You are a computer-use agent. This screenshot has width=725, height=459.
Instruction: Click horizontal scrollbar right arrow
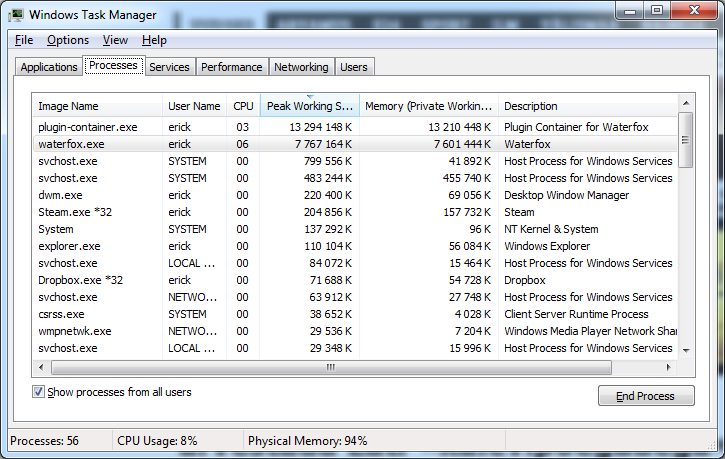pos(669,367)
